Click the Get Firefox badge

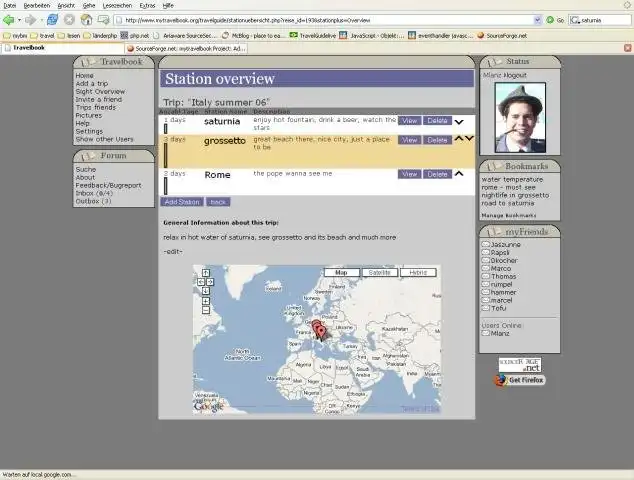point(520,380)
